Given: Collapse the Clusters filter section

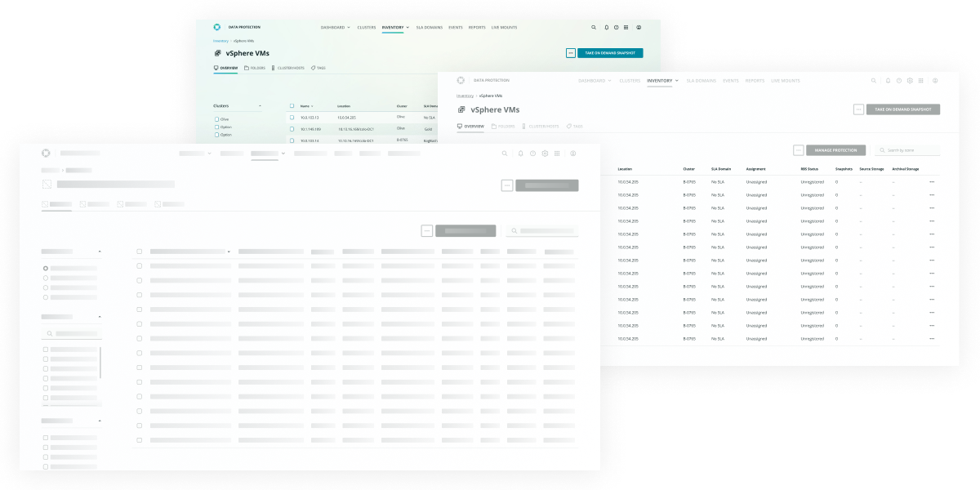Looking at the screenshot, I should [x=260, y=105].
